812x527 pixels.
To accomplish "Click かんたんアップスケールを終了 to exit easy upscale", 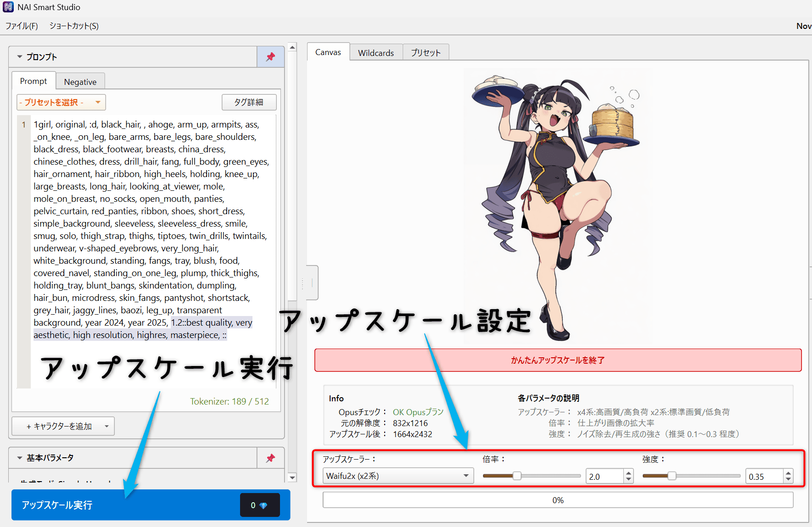I will point(557,360).
